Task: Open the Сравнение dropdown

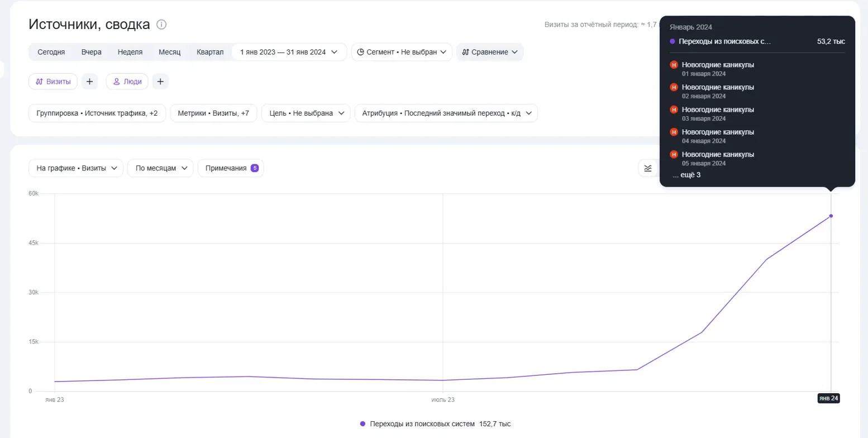Action: 490,52
